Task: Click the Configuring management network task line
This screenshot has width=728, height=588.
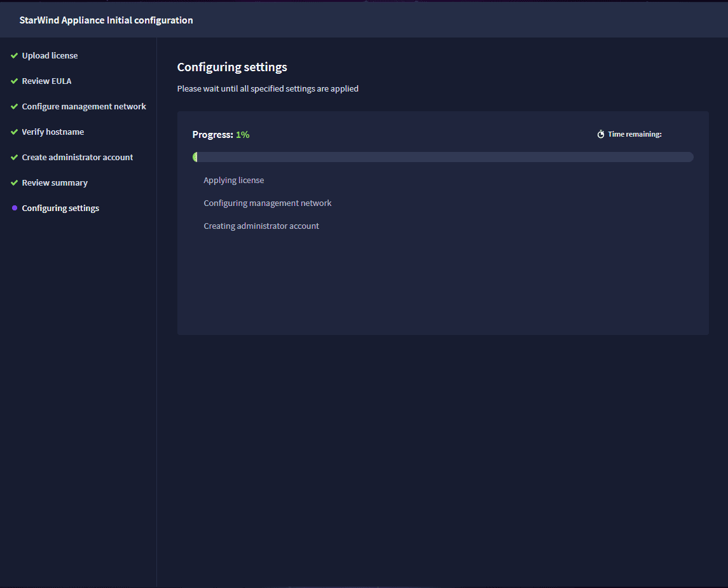Action: click(x=268, y=203)
